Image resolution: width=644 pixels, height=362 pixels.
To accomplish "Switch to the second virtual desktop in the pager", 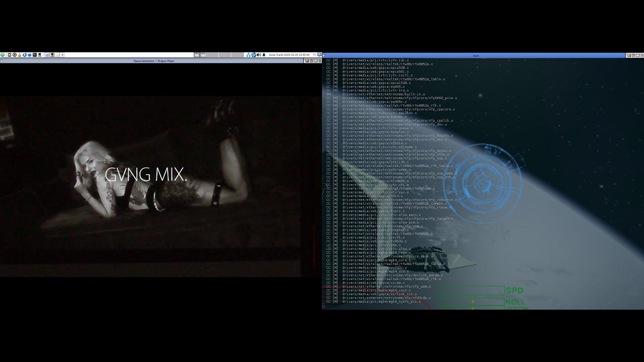I will click(x=203, y=55).
